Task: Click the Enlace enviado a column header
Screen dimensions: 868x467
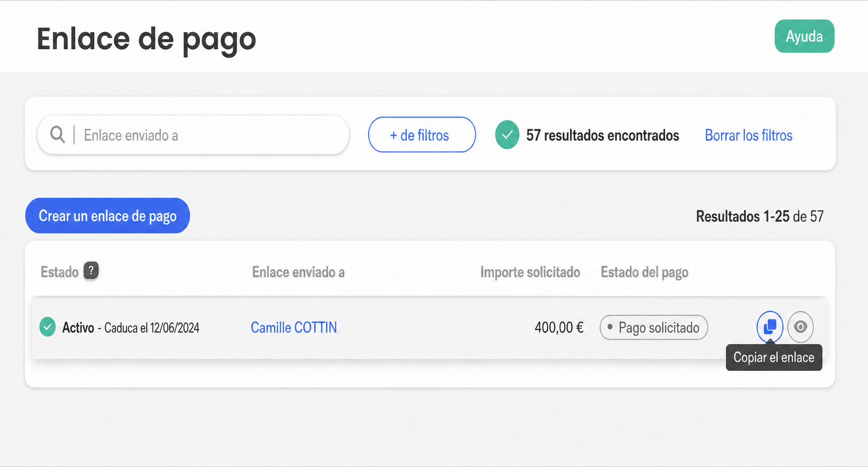Action: pyautogui.click(x=298, y=272)
